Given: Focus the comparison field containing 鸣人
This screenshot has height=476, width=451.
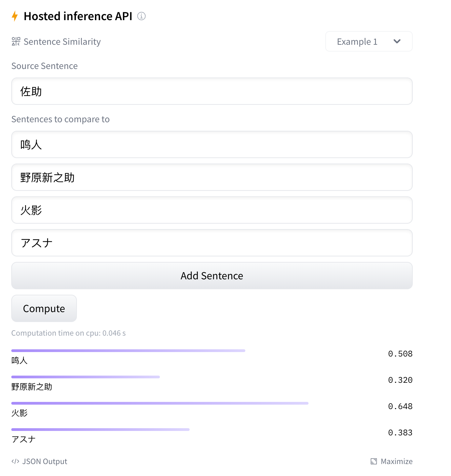Looking at the screenshot, I should tap(212, 144).
